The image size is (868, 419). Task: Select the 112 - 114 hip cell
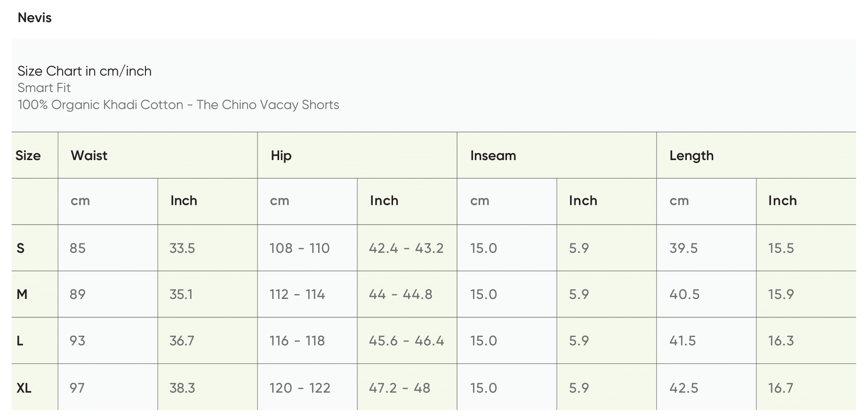pyautogui.click(x=297, y=295)
